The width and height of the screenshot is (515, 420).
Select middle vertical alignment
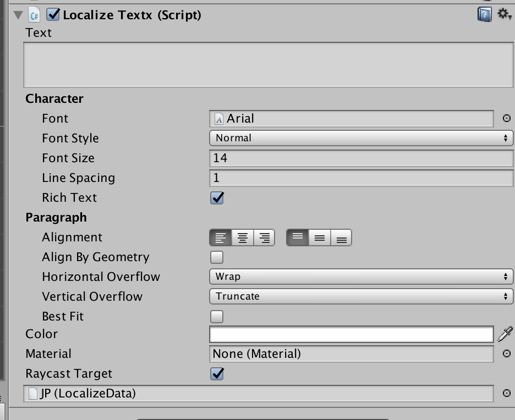(x=320, y=237)
